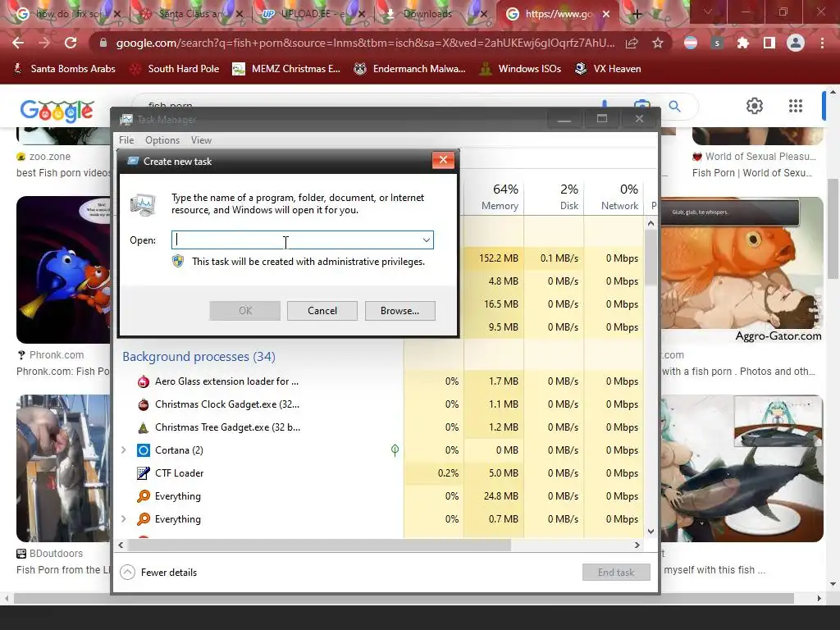Select the Christmas Clock Gadget.exe icon
840x630 pixels.
(144, 404)
